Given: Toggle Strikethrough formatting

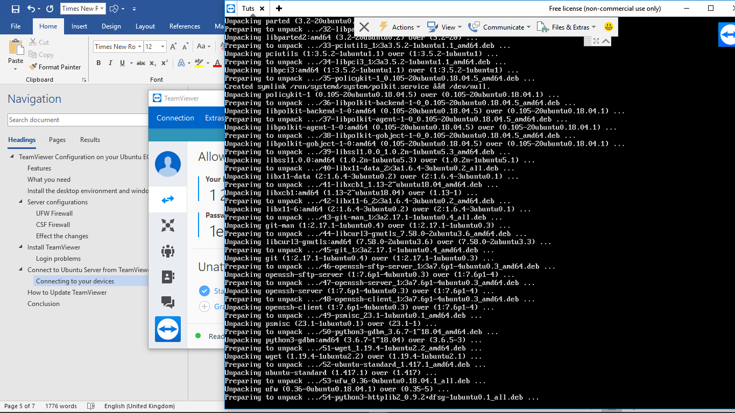Looking at the screenshot, I should point(140,63).
